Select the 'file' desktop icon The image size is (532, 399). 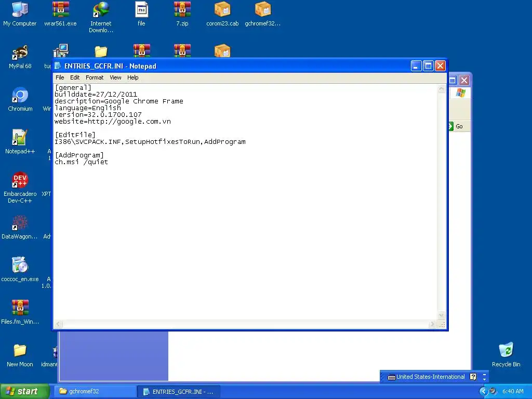click(141, 14)
